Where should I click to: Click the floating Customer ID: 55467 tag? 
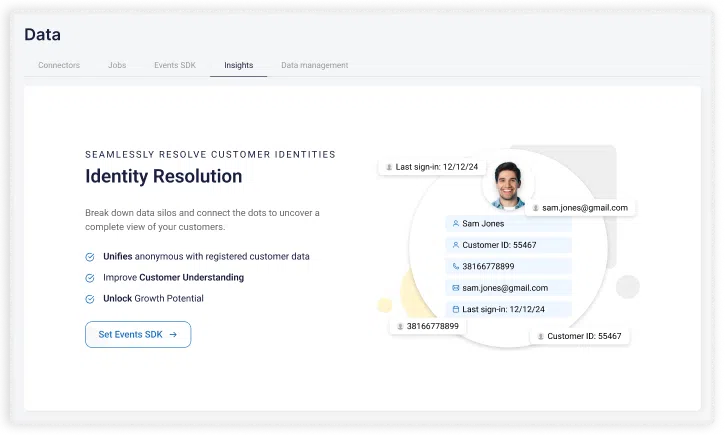pos(580,336)
